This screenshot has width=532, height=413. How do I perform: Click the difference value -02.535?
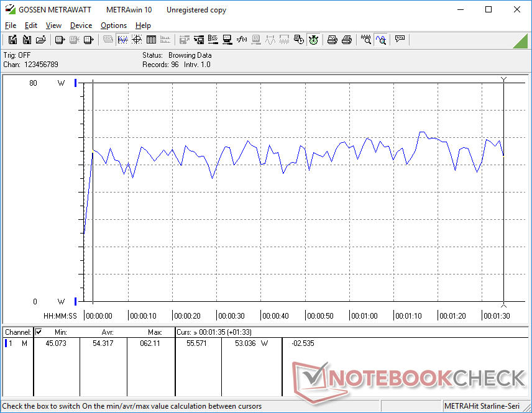point(303,343)
